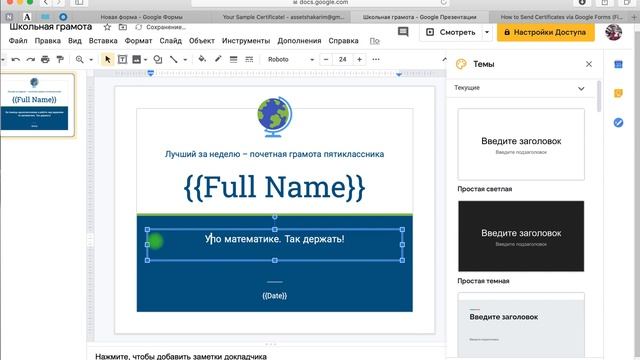Click the Undo arrow in the toolbar

pos(16,60)
